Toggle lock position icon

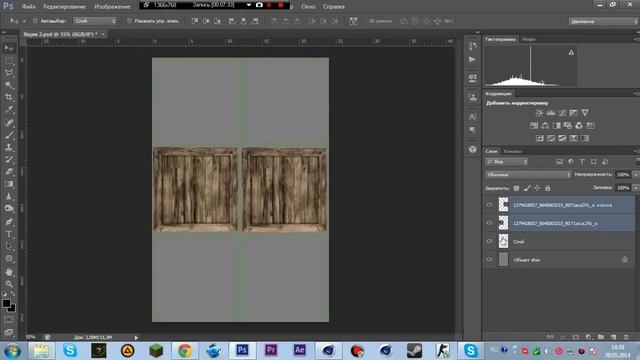(x=537, y=188)
